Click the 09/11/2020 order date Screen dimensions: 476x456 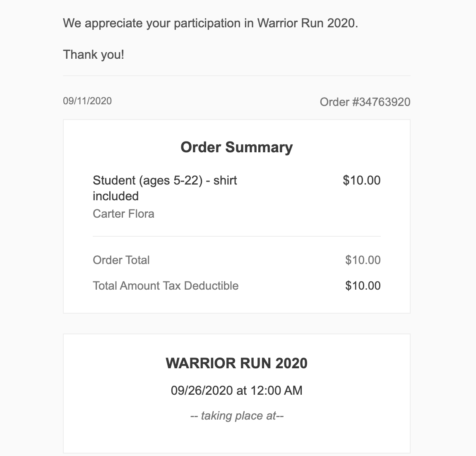pyautogui.click(x=87, y=101)
